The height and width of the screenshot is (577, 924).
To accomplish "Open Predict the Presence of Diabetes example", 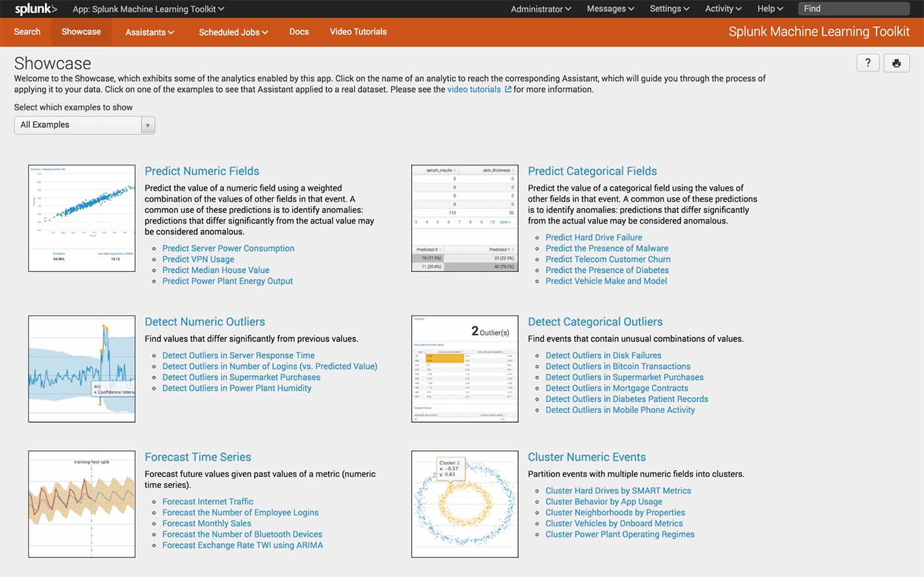I will (x=607, y=270).
